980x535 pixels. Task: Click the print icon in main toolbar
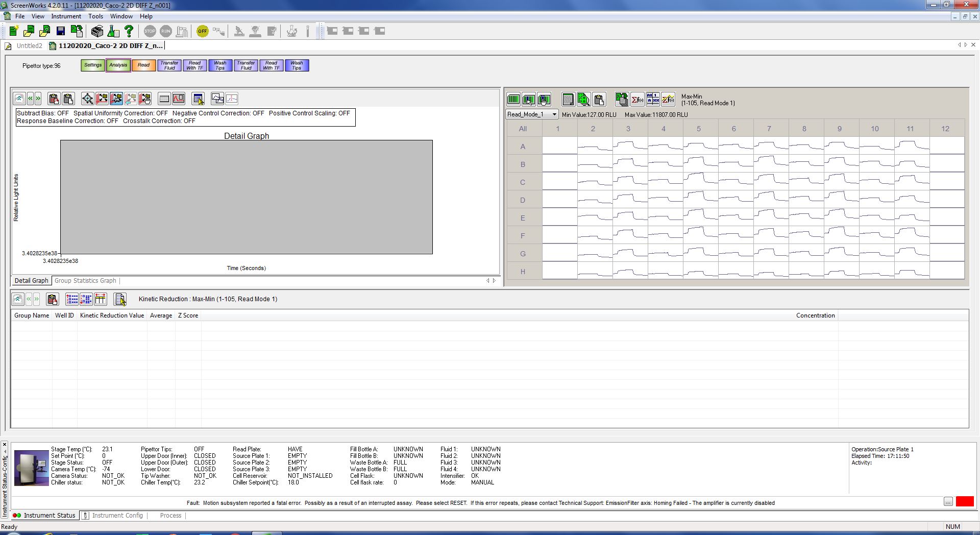pos(97,31)
